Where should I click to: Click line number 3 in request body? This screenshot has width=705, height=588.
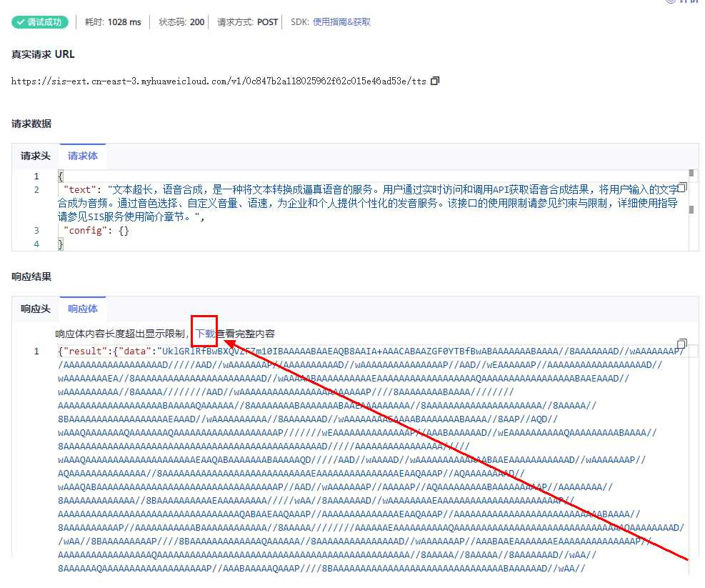(x=36, y=230)
